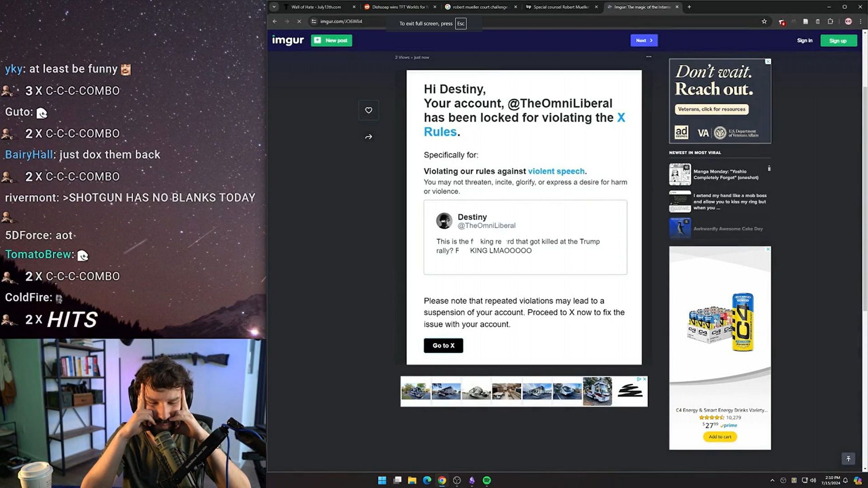This screenshot has height=488, width=868.
Task: Click the imgur logo
Action: 288,40
